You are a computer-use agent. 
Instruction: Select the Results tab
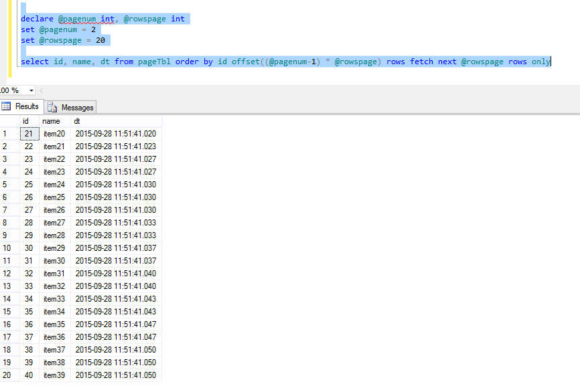tap(27, 106)
